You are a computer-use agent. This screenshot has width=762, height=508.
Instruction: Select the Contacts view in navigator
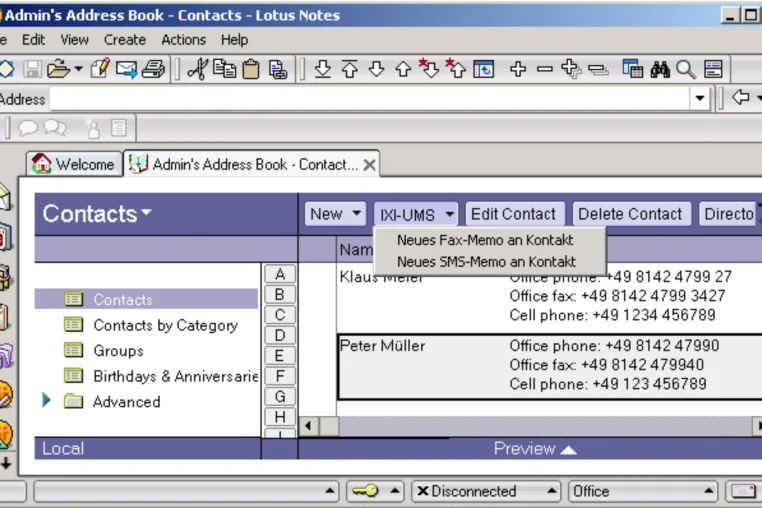pos(146,299)
